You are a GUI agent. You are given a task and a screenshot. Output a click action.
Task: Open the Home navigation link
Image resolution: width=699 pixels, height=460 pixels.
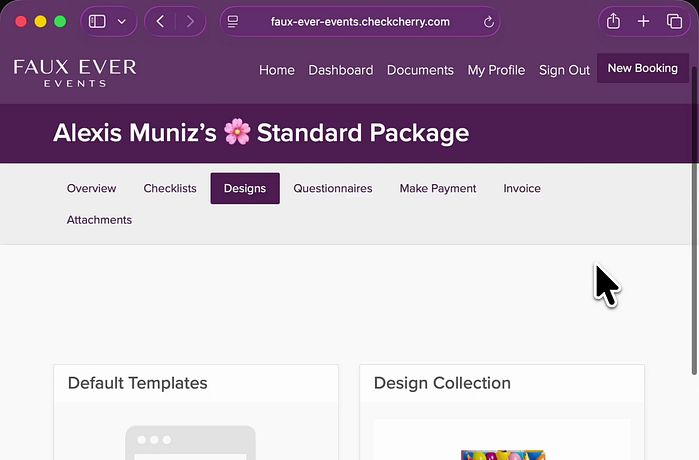(x=276, y=70)
